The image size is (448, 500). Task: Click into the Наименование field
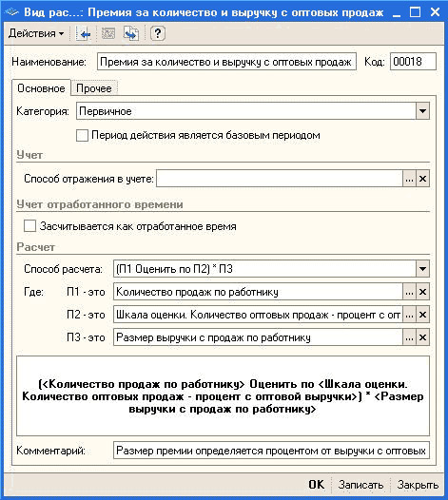point(226,62)
